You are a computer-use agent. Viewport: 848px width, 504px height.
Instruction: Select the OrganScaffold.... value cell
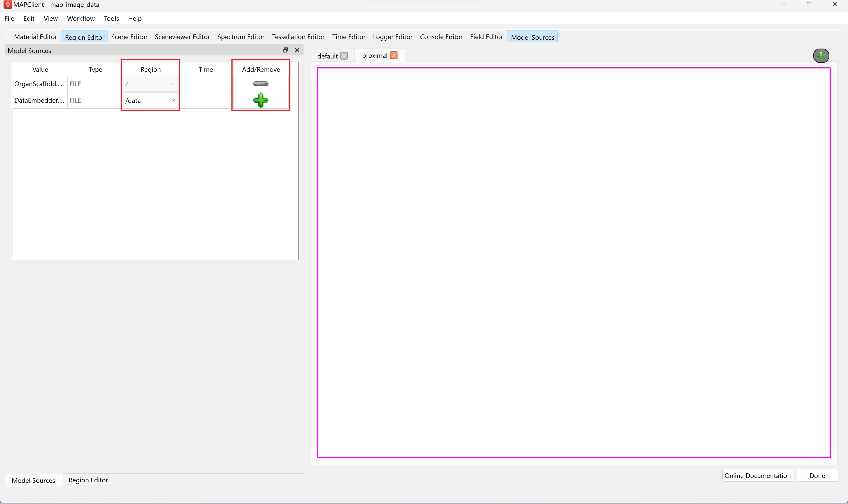[x=40, y=84]
